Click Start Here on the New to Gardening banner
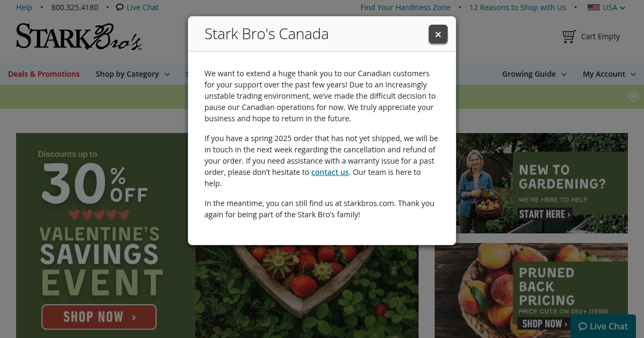 pos(544,214)
